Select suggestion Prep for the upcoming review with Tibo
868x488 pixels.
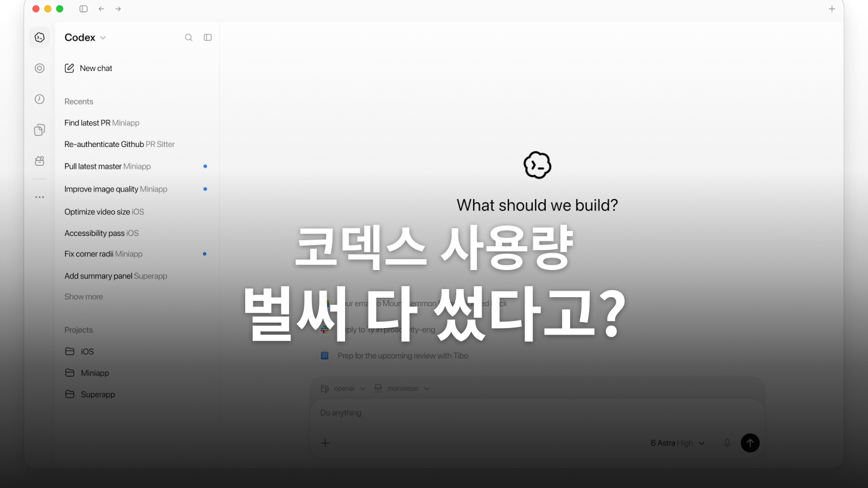coord(394,356)
